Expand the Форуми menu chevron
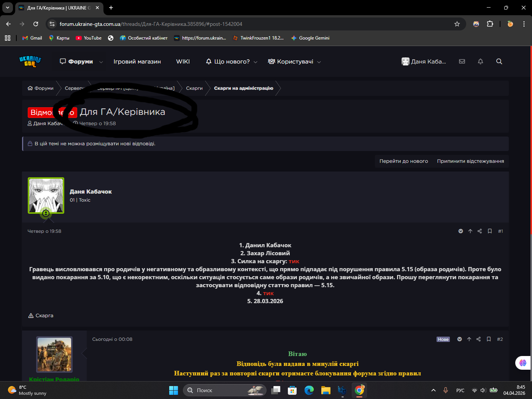The width and height of the screenshot is (532, 399). coord(101,62)
